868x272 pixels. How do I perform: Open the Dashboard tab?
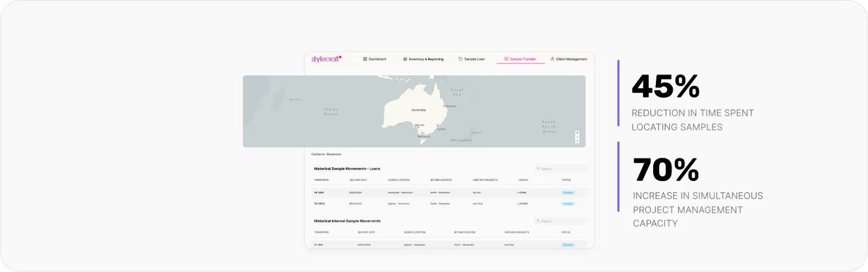(x=374, y=59)
